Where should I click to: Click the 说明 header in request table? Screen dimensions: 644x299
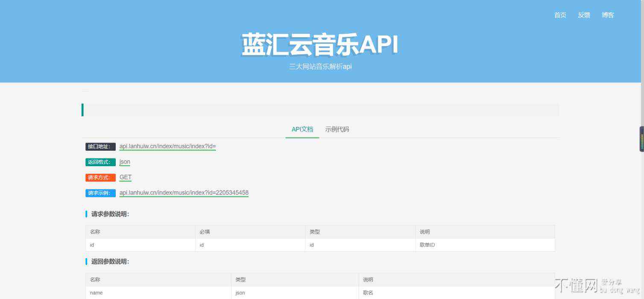pos(424,232)
